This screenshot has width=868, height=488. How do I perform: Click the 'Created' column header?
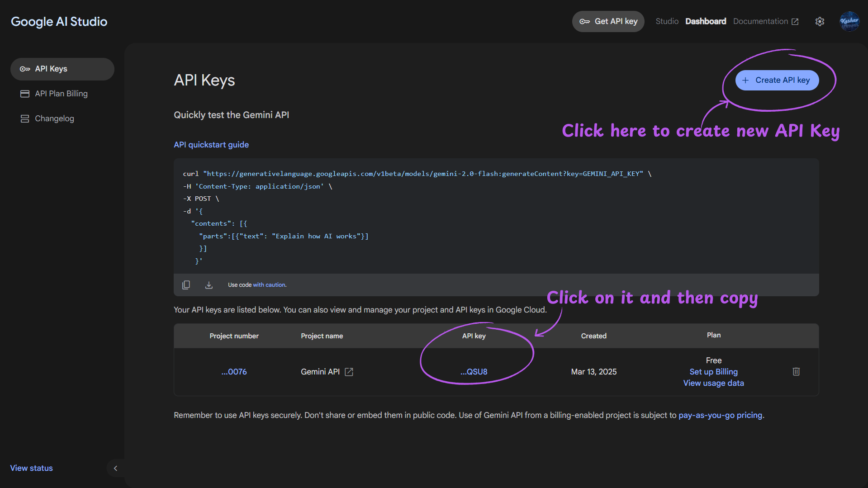tap(593, 336)
